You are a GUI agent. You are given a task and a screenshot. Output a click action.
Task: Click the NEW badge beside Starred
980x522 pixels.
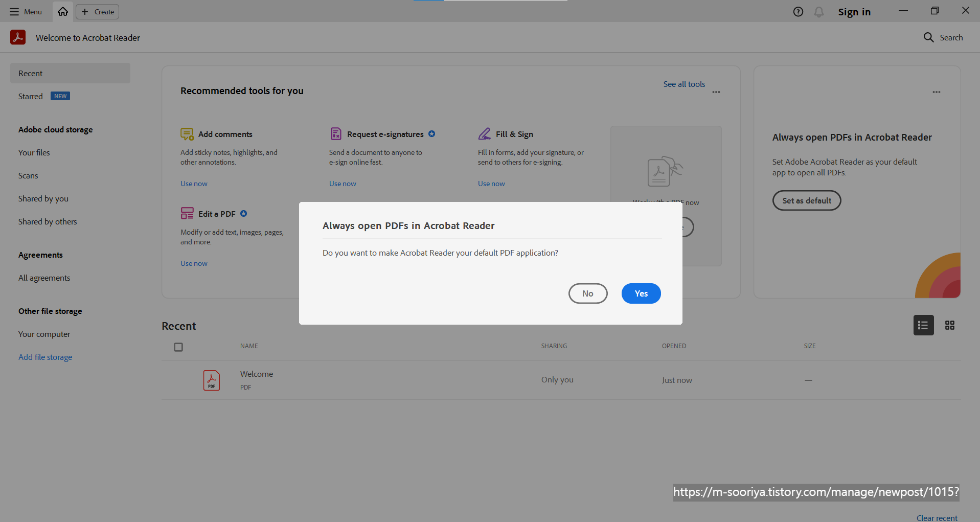[x=60, y=96]
